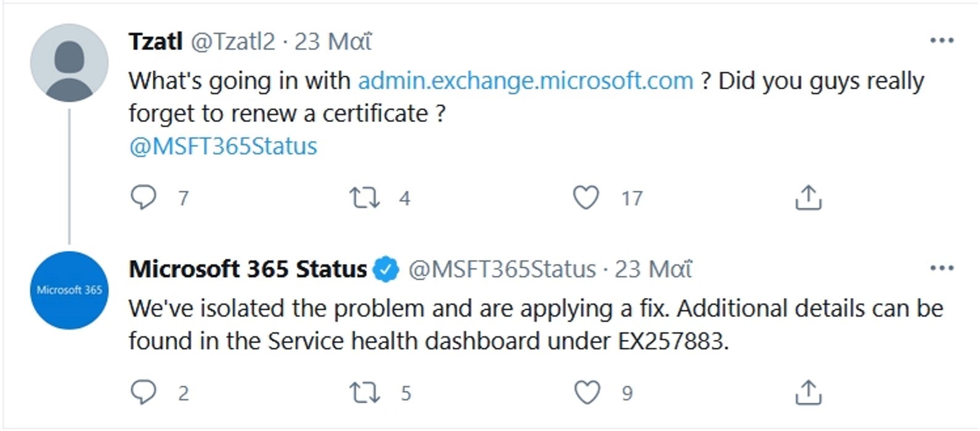Viewport: 980px width, 431px height.
Task: Share Tzatl's tweet
Action: click(808, 198)
